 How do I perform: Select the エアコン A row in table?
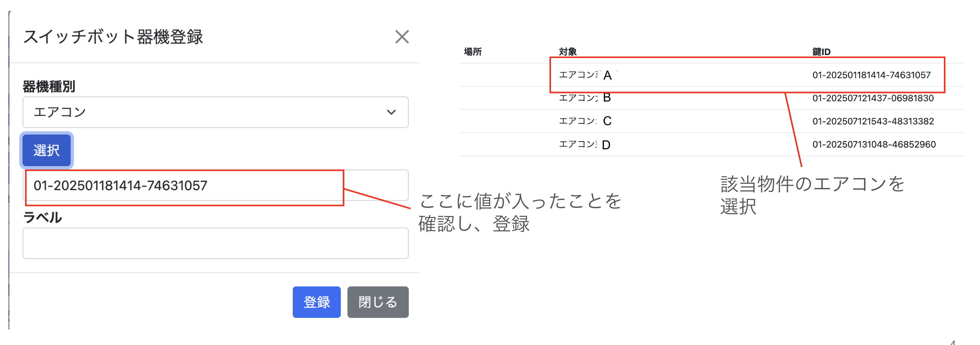click(x=585, y=75)
